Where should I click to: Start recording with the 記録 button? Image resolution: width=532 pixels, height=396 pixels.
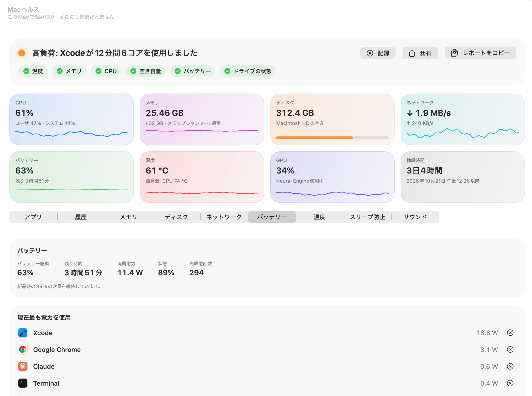click(x=378, y=53)
